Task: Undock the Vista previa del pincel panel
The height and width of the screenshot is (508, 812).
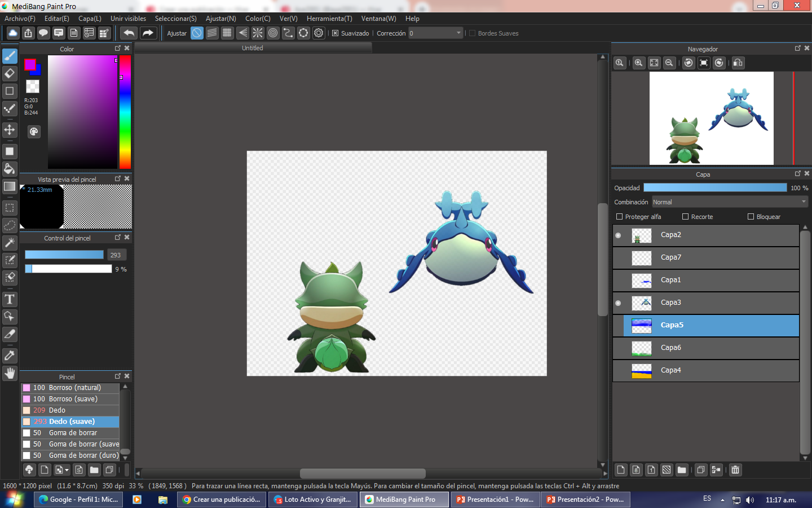Action: 118,179
